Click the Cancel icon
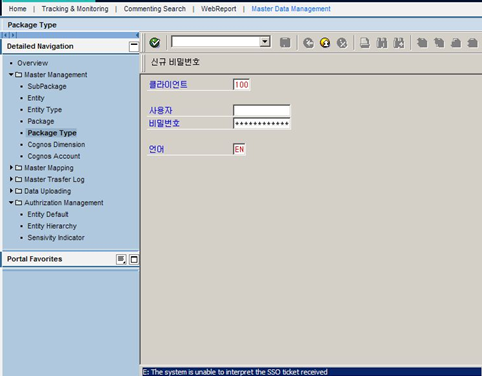This screenshot has width=482, height=376. tap(342, 43)
